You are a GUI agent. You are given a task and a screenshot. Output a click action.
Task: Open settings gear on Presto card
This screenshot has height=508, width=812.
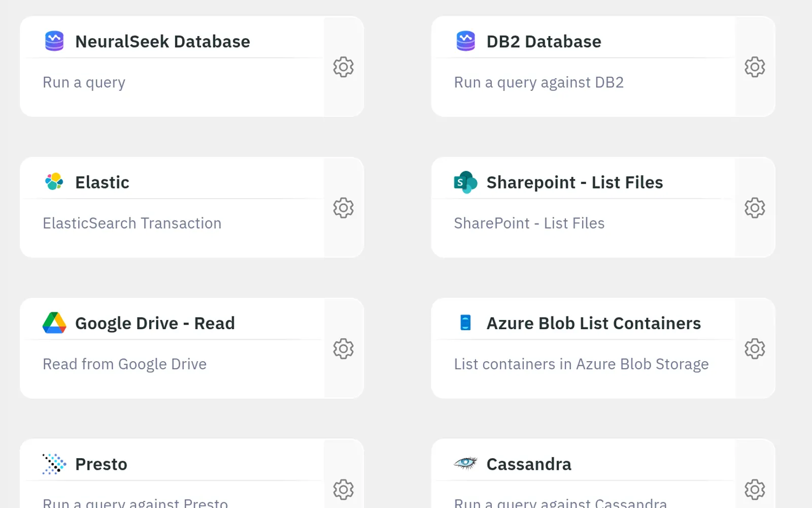(x=344, y=490)
